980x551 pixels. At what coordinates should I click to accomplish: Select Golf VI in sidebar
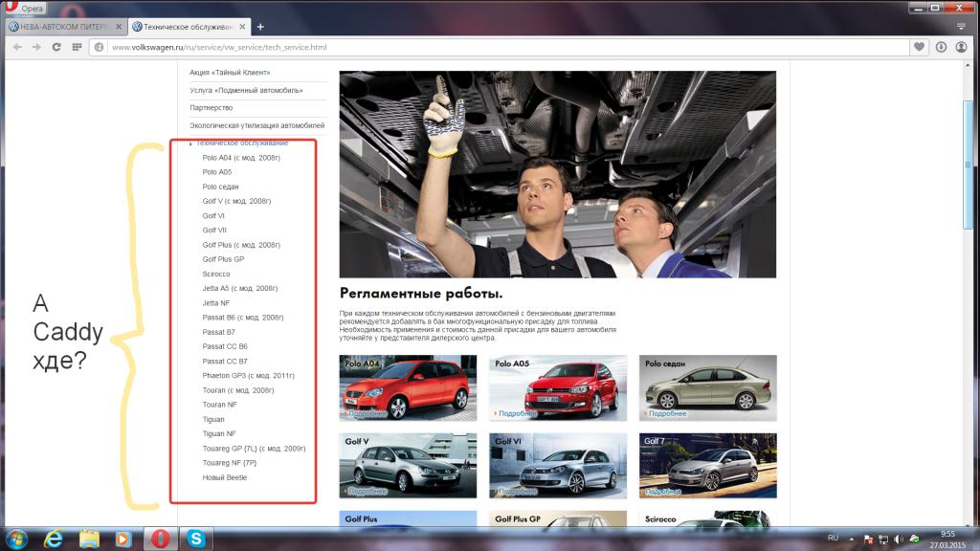click(x=213, y=215)
